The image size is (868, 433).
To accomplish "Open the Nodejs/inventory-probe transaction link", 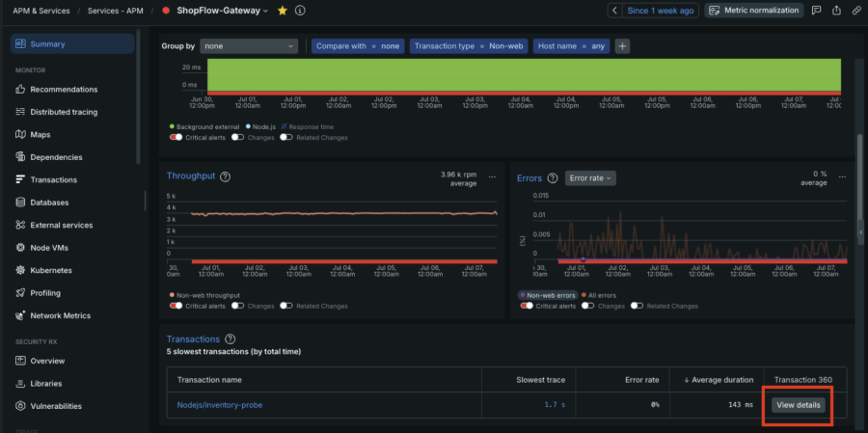I will tap(220, 405).
